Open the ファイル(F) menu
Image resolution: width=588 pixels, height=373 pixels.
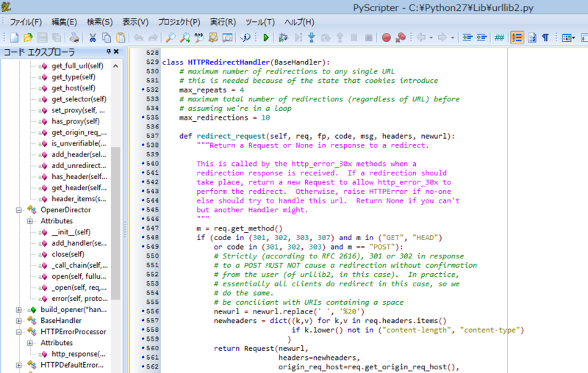[x=26, y=22]
